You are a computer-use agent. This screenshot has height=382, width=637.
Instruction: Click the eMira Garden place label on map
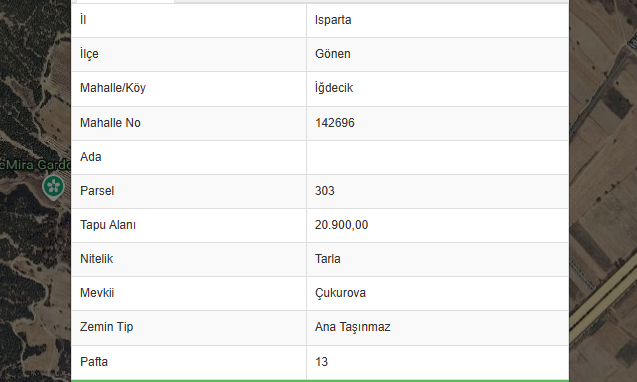[35, 165]
